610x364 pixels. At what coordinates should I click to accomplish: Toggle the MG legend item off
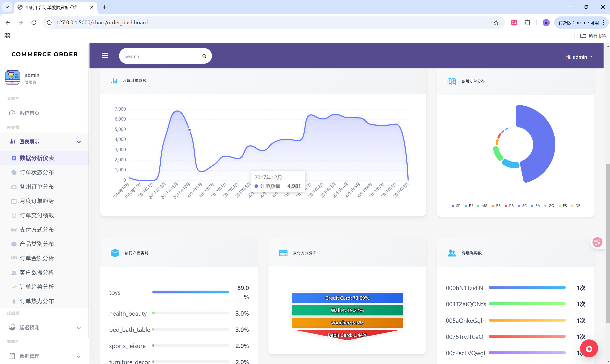point(482,206)
